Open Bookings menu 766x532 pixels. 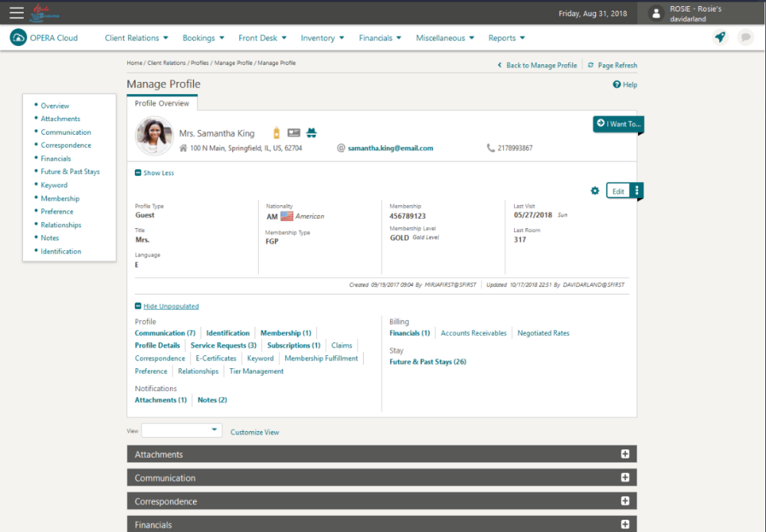tap(203, 38)
